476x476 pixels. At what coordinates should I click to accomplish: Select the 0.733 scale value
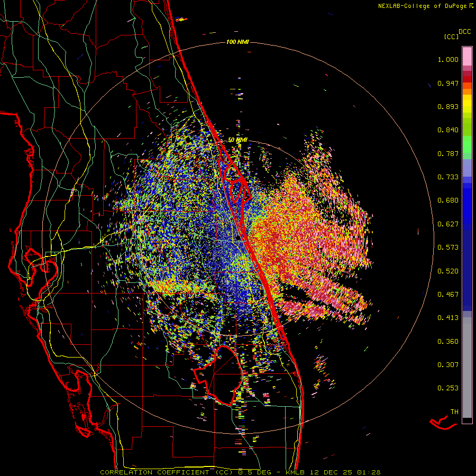[448, 177]
